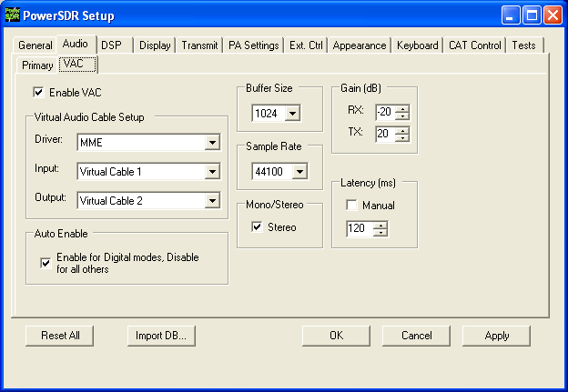
Task: Uncheck the Stereo checkbox
Action: (257, 227)
